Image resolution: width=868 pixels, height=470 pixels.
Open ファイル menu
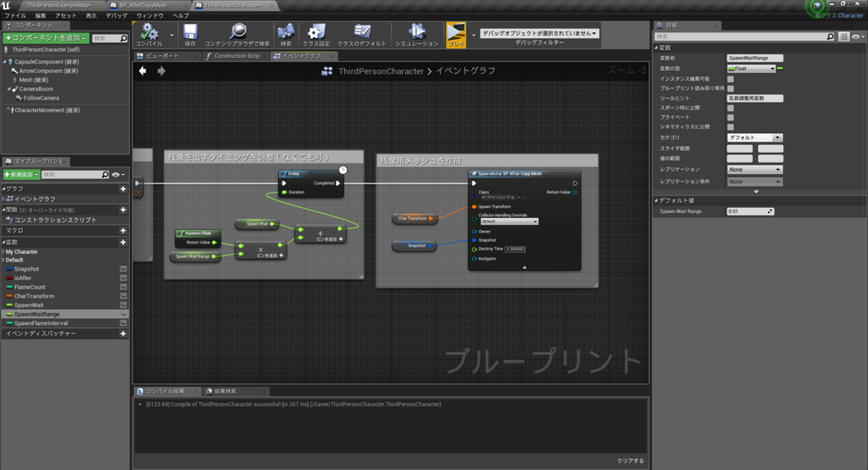(x=15, y=15)
